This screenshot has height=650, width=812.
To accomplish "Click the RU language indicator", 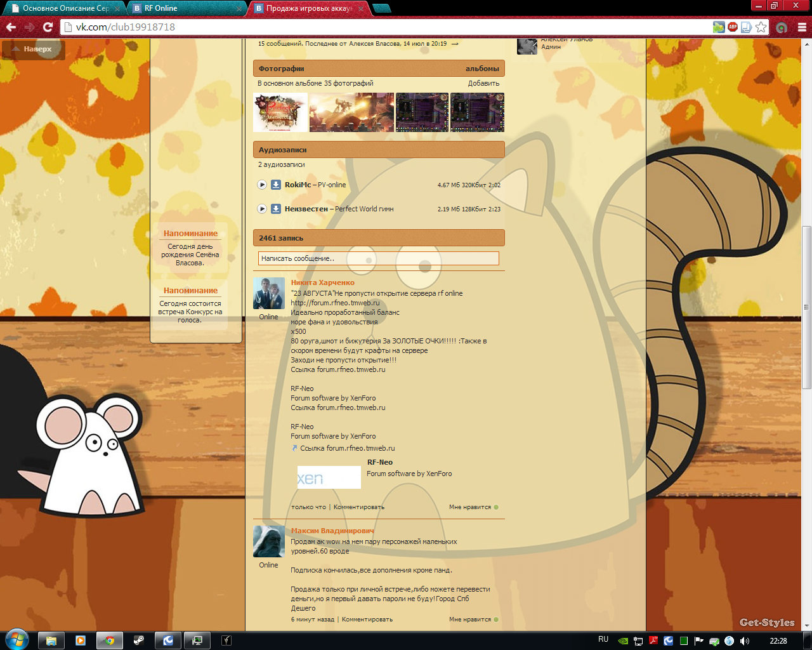I will click(603, 640).
